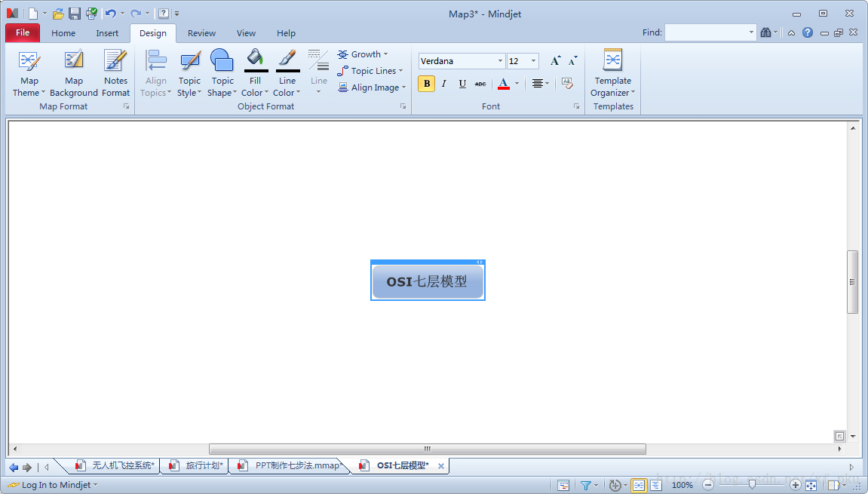
Task: Open the Verdana font name dropdown
Action: point(500,61)
